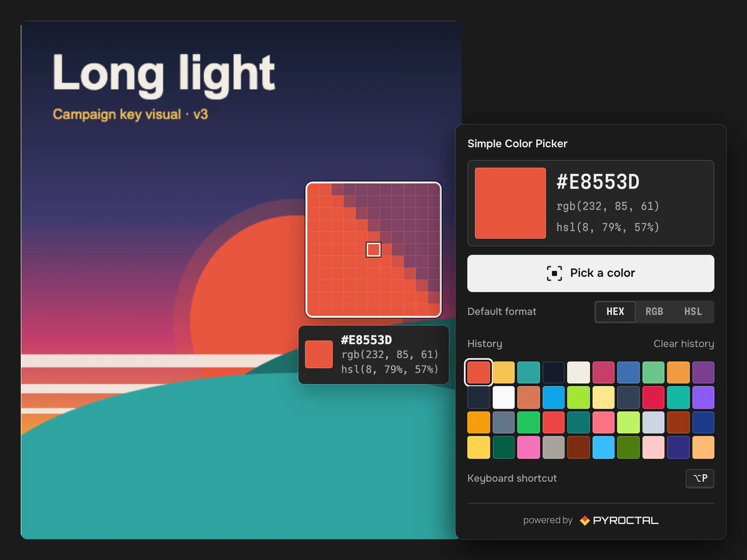Click the small color chip in the magnifier tooltip
747x560 pixels.
(x=319, y=354)
